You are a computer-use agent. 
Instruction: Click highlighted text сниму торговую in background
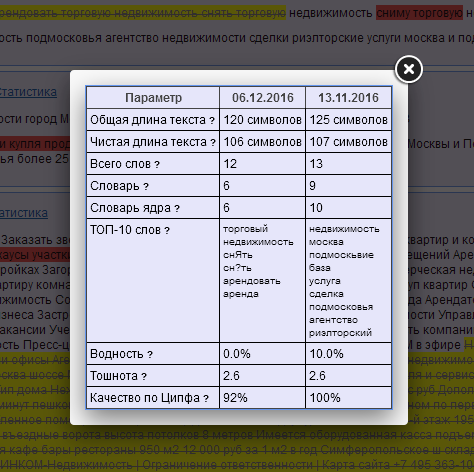[419, 13]
